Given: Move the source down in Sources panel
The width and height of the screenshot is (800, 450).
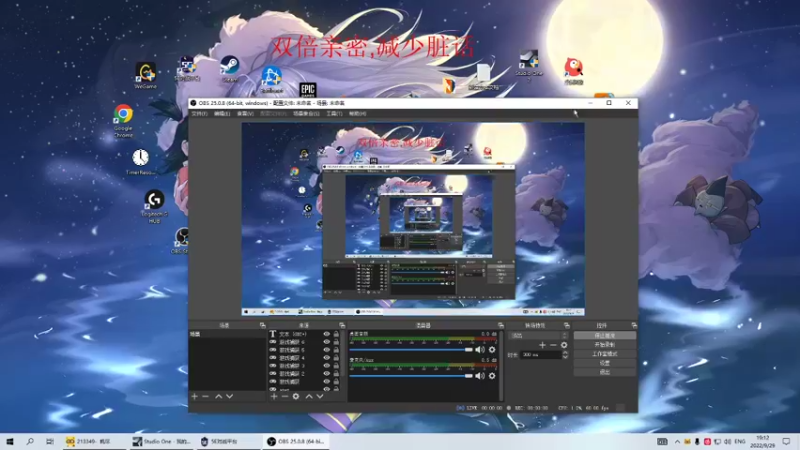Looking at the screenshot, I should click(320, 396).
